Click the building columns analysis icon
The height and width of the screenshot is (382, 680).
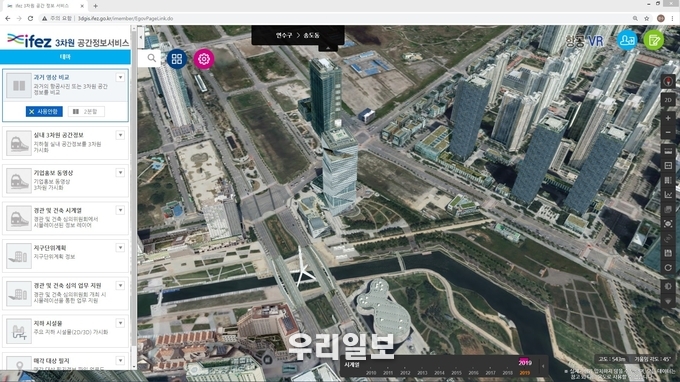click(668, 180)
